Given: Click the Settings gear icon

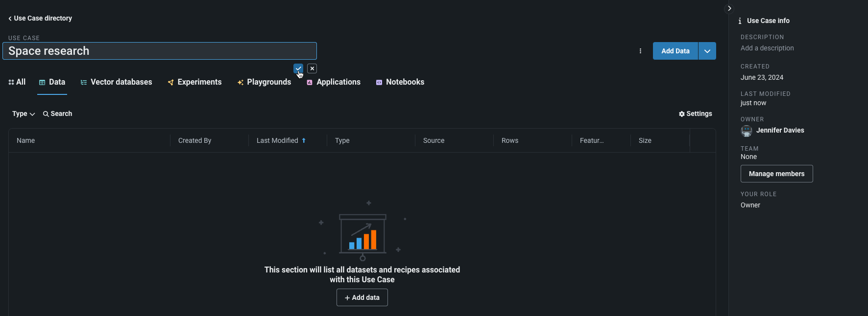Looking at the screenshot, I should point(681,114).
